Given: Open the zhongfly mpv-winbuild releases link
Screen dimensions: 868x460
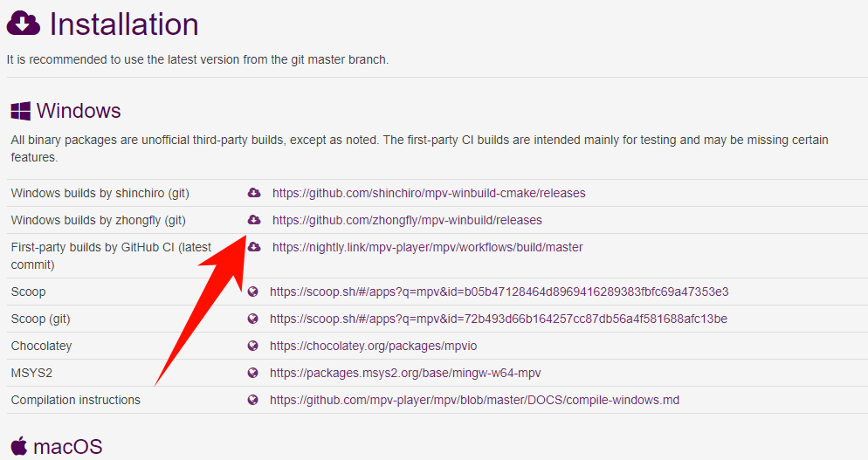Looking at the screenshot, I should [407, 220].
